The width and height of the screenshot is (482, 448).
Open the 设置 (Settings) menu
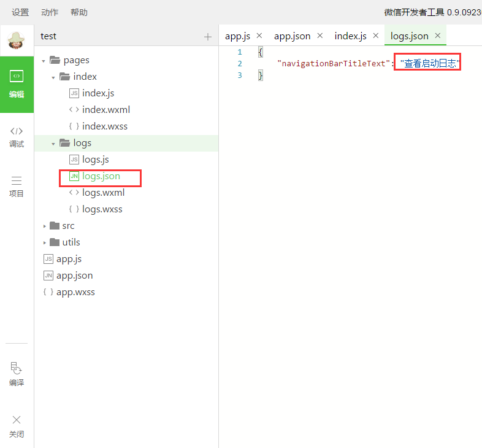coord(20,12)
